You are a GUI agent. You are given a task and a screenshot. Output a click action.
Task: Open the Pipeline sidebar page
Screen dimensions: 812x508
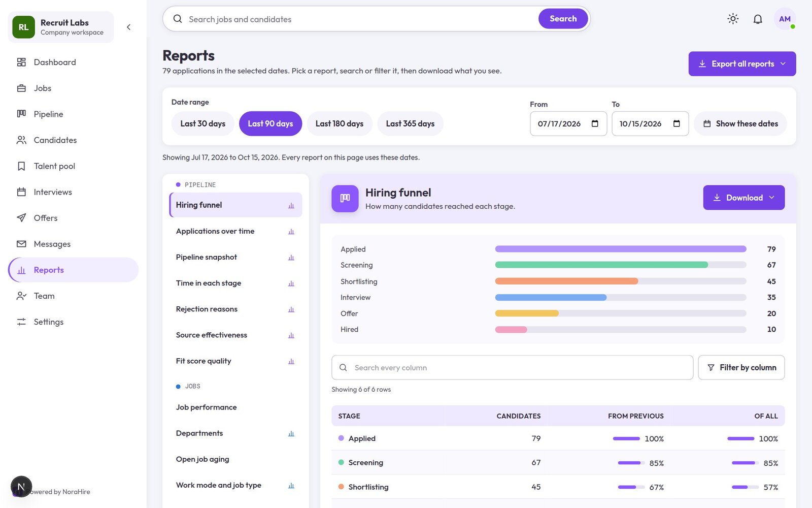click(73, 114)
